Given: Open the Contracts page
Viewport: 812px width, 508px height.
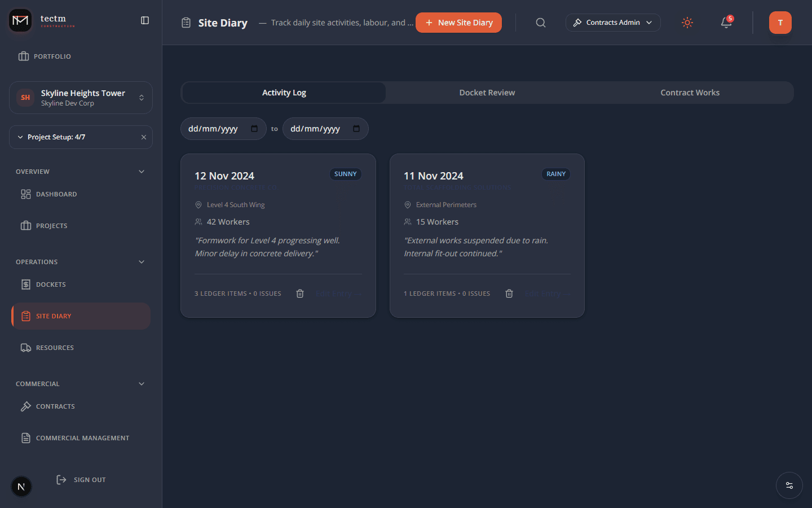Looking at the screenshot, I should (x=55, y=406).
